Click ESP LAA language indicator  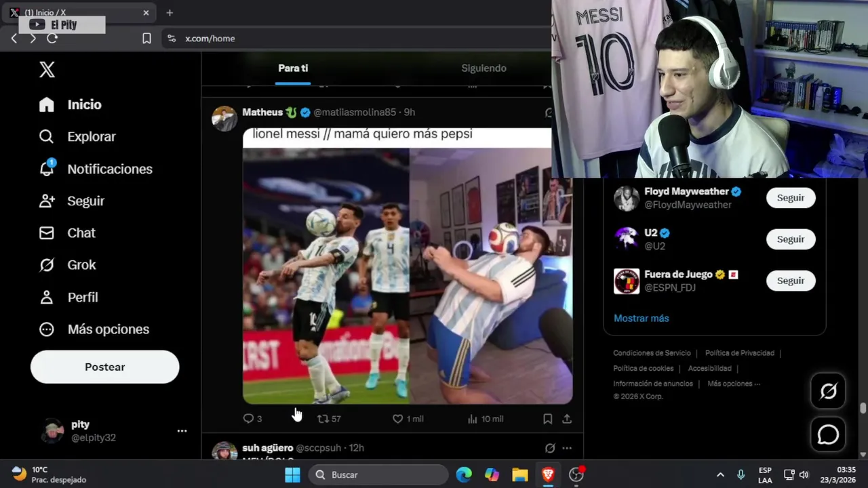coord(765,474)
